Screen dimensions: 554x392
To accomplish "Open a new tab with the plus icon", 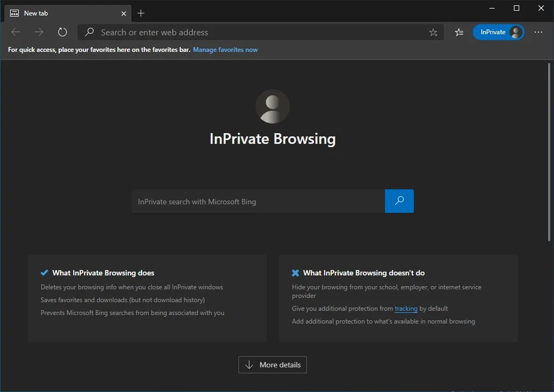I will (x=141, y=13).
